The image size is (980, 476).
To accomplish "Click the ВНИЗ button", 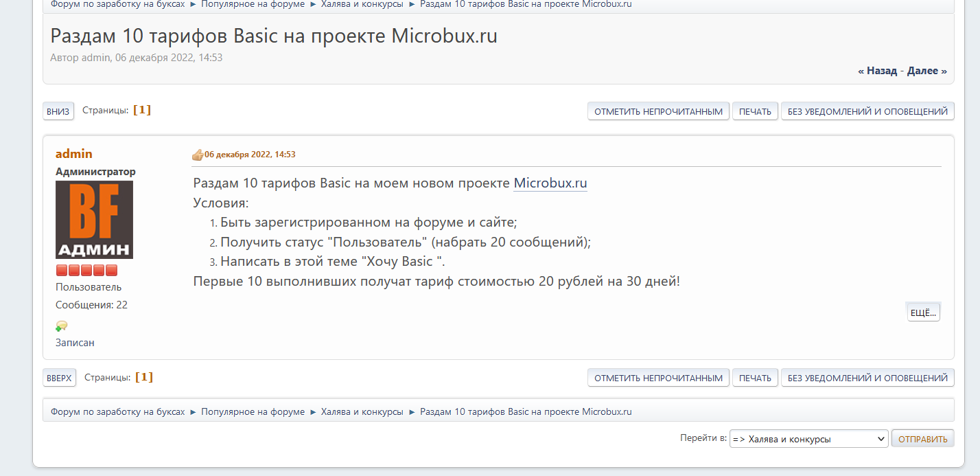I will click(x=58, y=111).
